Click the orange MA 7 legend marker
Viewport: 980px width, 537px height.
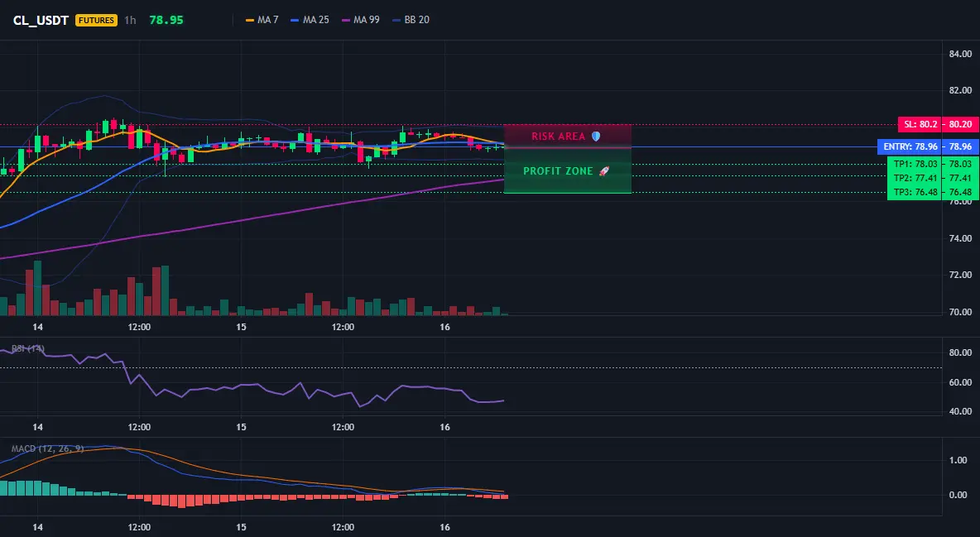pyautogui.click(x=250, y=20)
